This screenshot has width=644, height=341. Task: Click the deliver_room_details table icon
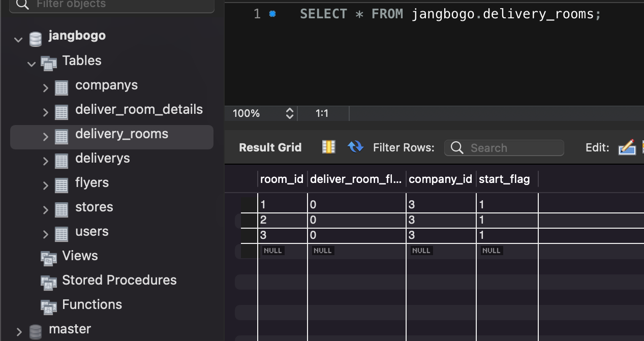tap(62, 112)
